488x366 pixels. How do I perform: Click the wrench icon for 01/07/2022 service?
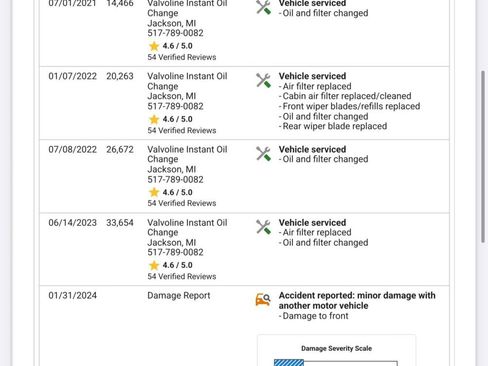[x=263, y=81]
